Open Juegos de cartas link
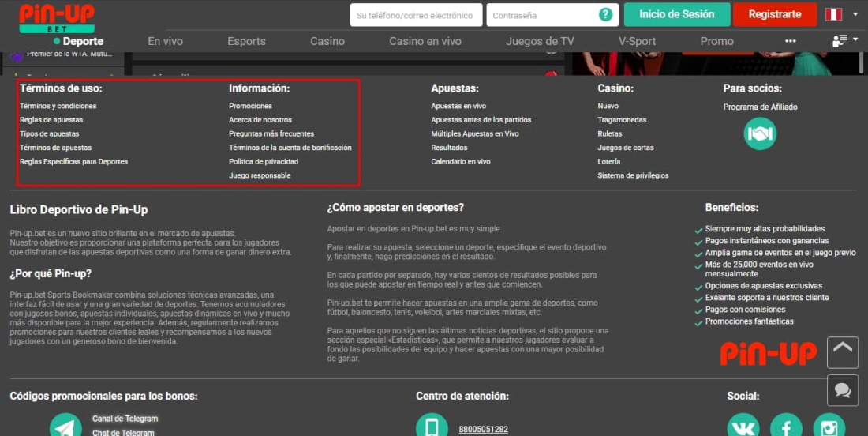This screenshot has width=868, height=436. pyautogui.click(x=626, y=148)
